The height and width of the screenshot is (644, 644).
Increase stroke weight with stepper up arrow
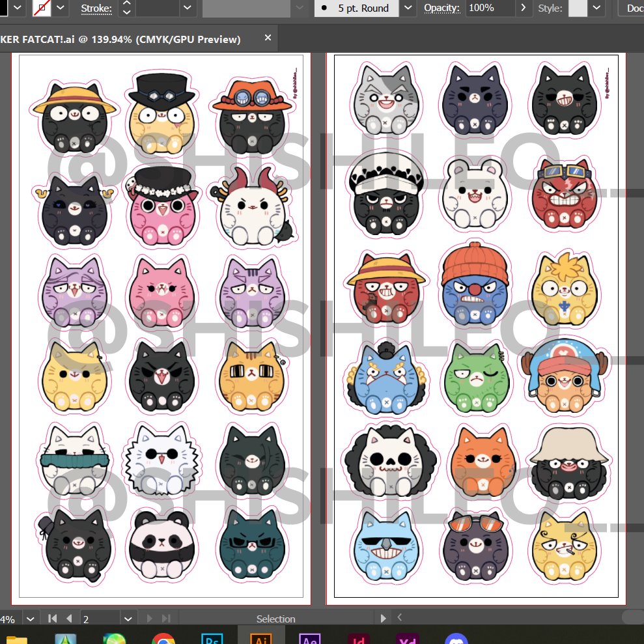pos(127,3)
